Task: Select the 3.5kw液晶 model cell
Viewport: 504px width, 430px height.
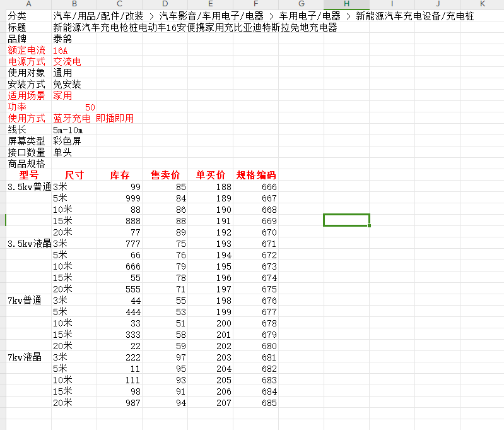Action: click(x=28, y=243)
